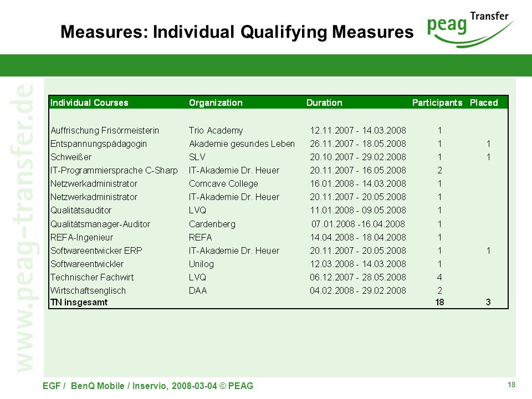Select the slide title 'Measures: Individual Qualifying Measures'

pos(237,32)
